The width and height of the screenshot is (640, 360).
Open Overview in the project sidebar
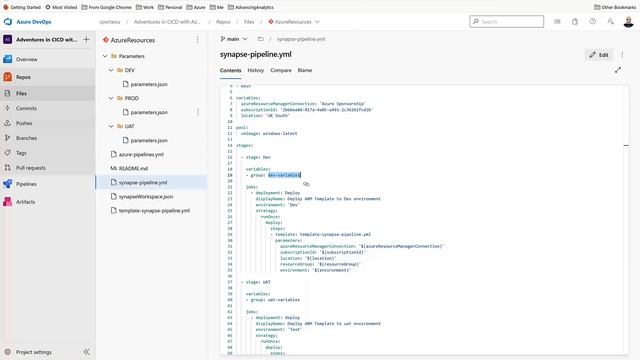tap(27, 59)
